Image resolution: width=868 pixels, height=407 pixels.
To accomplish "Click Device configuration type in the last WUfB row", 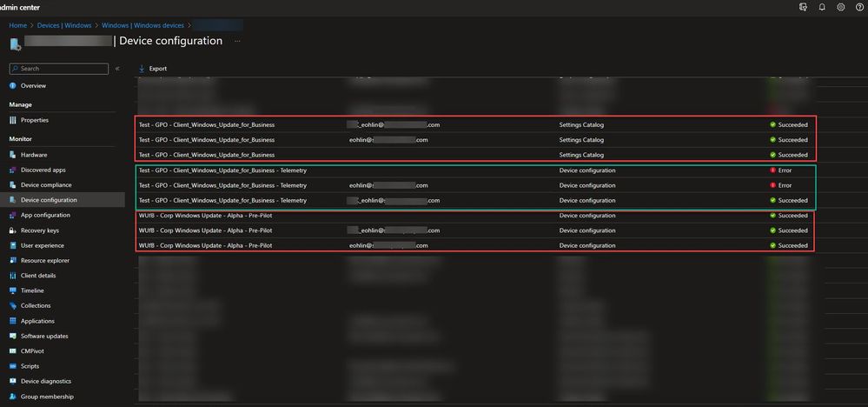I will pos(587,245).
